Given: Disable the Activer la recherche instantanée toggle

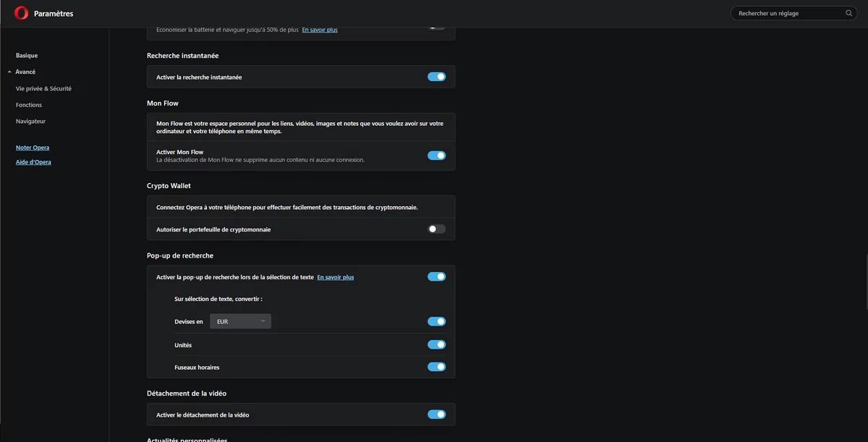Looking at the screenshot, I should point(437,77).
